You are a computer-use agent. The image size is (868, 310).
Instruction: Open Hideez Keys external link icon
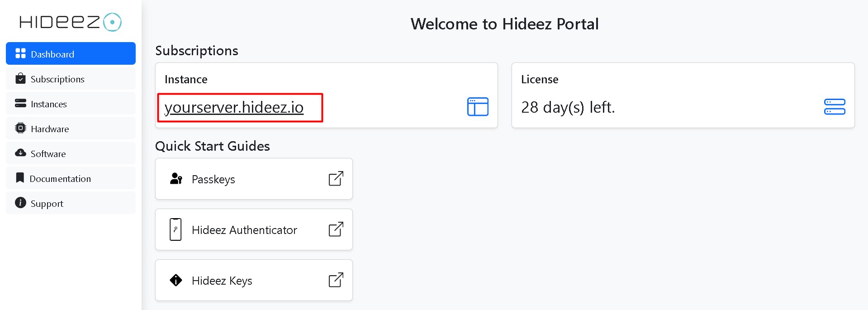pyautogui.click(x=336, y=280)
